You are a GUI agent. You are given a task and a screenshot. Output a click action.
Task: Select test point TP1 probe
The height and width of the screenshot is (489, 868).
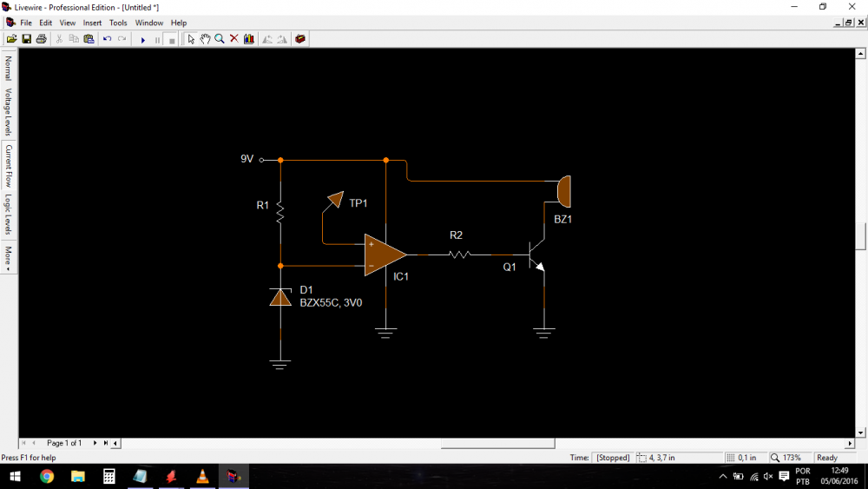(335, 199)
